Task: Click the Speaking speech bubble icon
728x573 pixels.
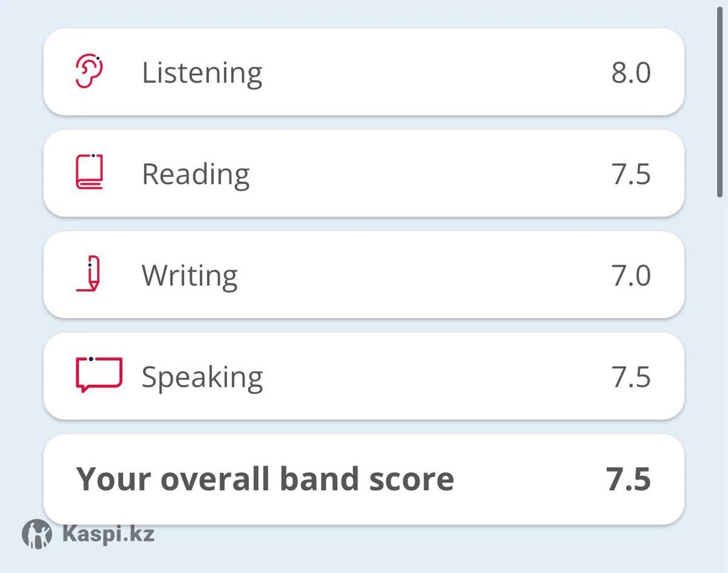Action: click(x=99, y=375)
